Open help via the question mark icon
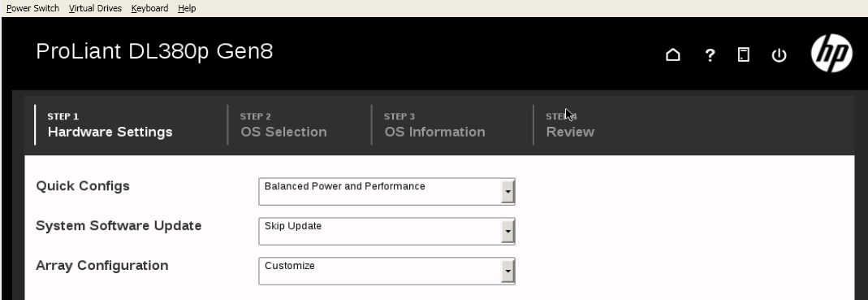The image size is (868, 300). (710, 55)
